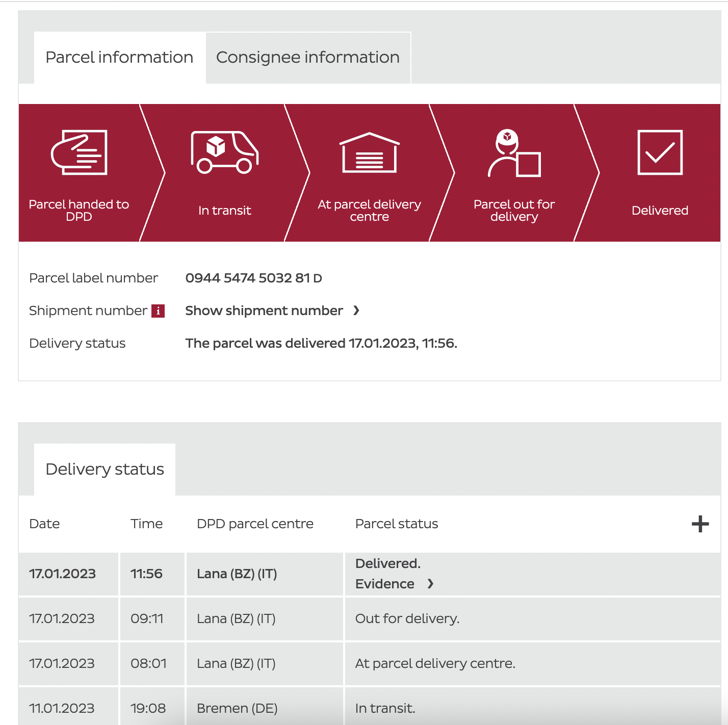Open the Delivery status tab
728x725 pixels.
tap(105, 469)
